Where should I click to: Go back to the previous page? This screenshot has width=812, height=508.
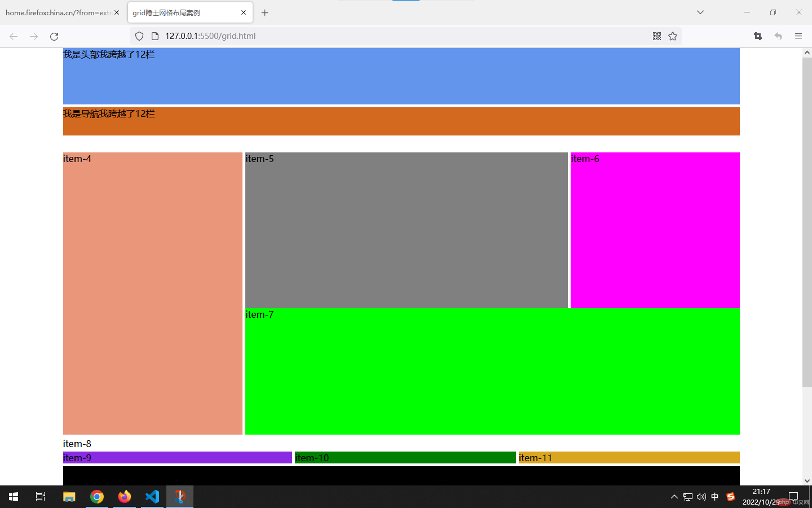[14, 36]
